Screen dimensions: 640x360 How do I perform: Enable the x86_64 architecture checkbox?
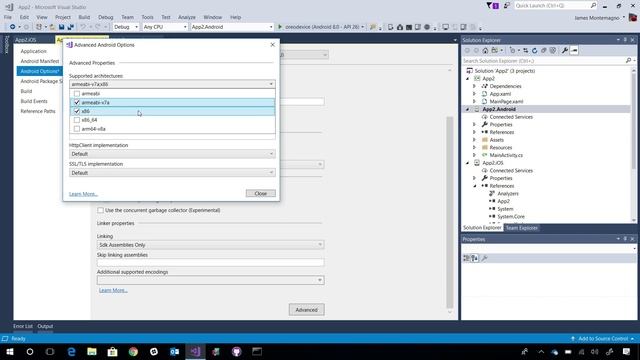[x=77, y=120]
